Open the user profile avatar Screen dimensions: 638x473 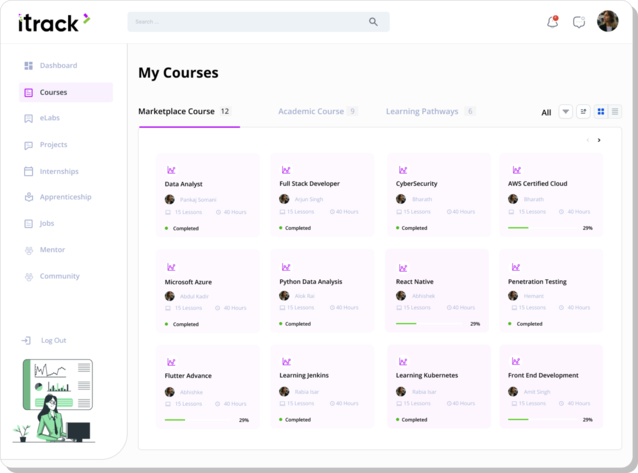pos(607,21)
